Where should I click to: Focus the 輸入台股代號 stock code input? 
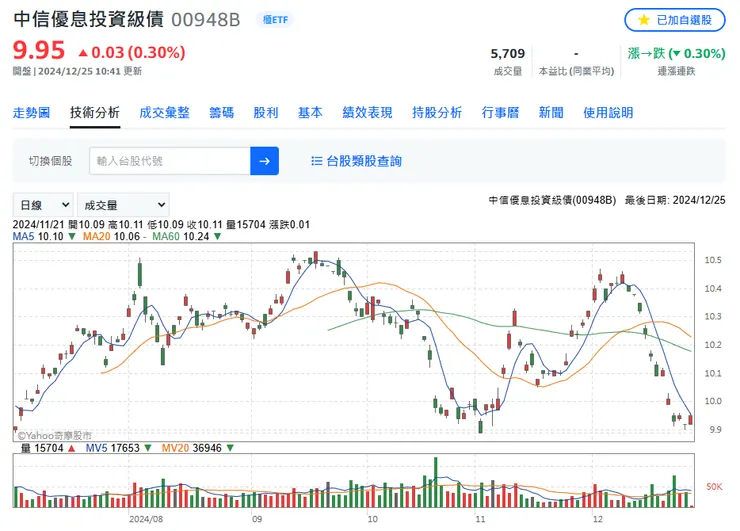pos(169,161)
